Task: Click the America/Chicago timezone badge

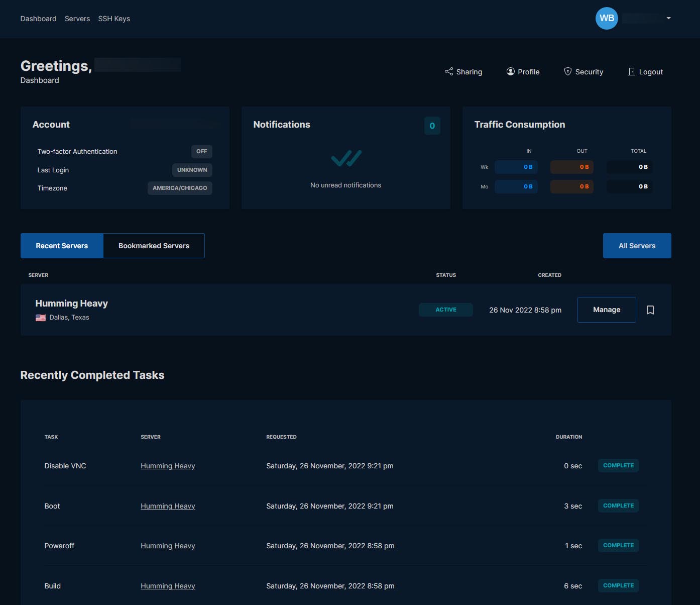Action: point(180,188)
